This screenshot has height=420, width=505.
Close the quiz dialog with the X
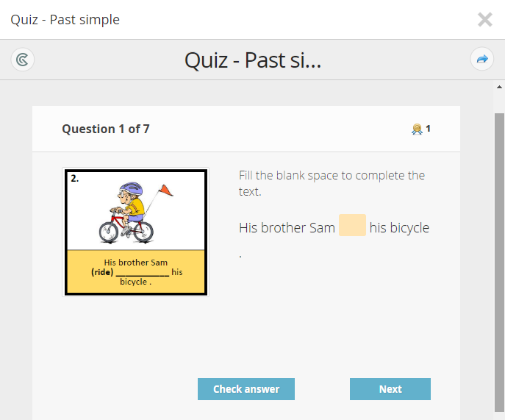484,20
